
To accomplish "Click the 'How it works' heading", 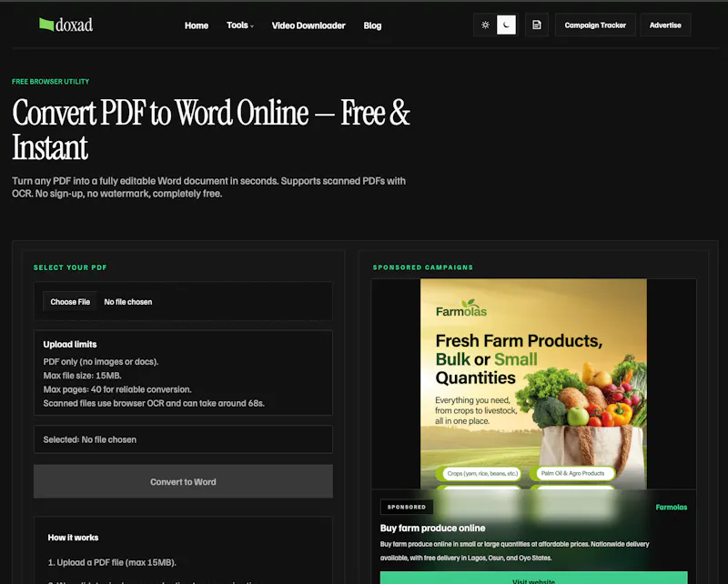I will [73, 538].
